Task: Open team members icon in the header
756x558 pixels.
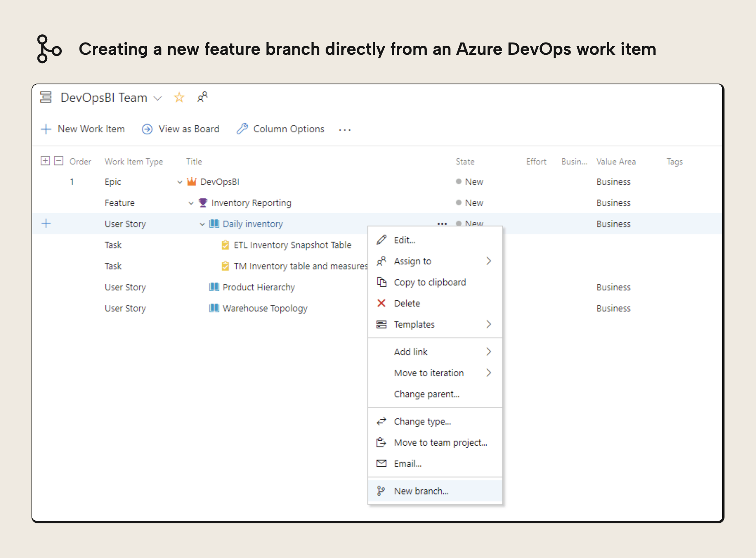Action: [202, 97]
